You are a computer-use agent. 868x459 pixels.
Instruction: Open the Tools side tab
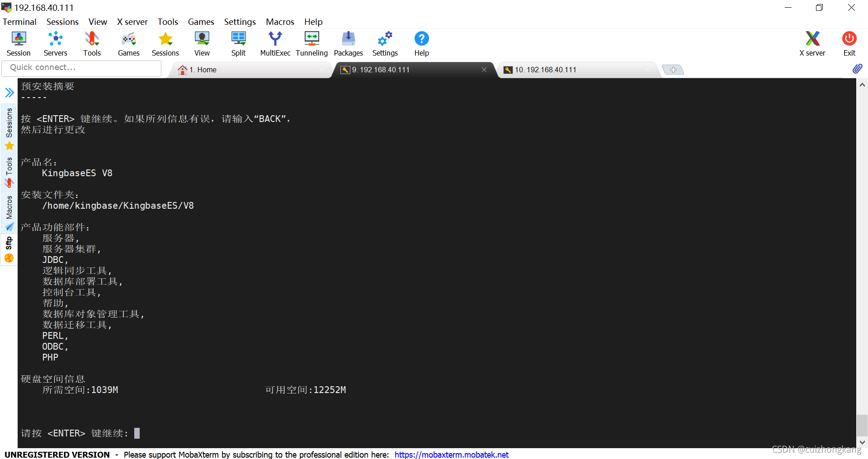click(9, 172)
